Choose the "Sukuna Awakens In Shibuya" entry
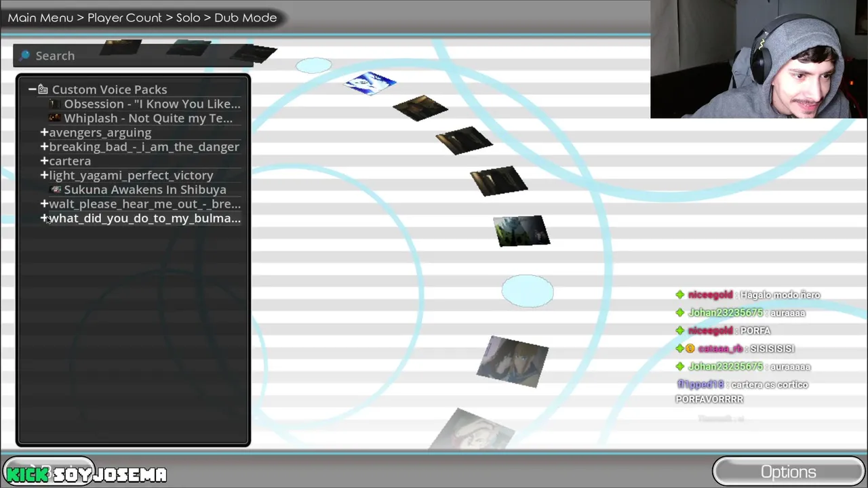This screenshot has height=488, width=868. 145,190
